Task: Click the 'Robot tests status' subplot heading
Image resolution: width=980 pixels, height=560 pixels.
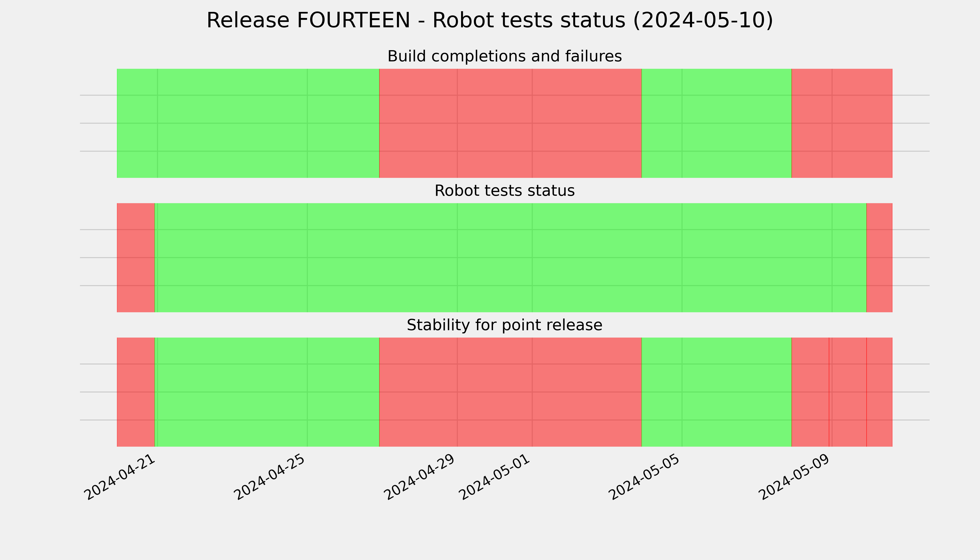Action: coord(504,191)
